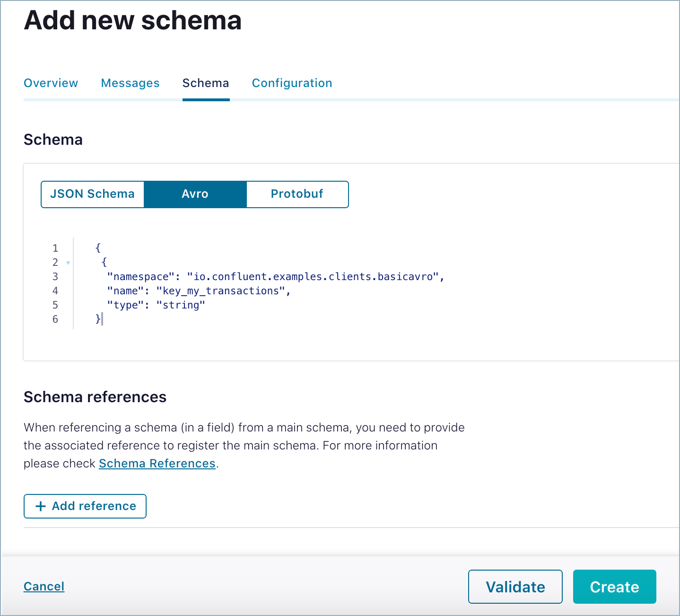Open the Overview tab
680x616 pixels.
pyautogui.click(x=51, y=83)
